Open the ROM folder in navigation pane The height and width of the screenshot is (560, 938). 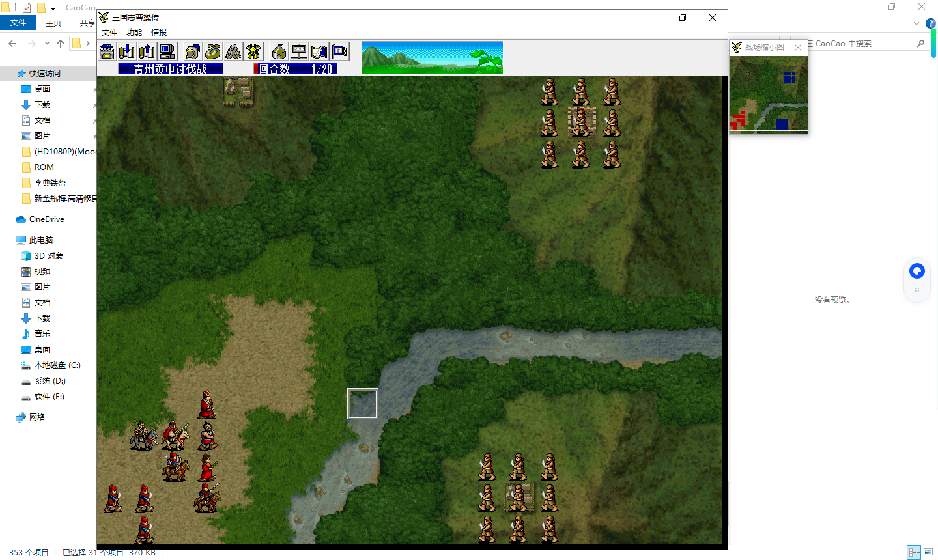(x=44, y=167)
